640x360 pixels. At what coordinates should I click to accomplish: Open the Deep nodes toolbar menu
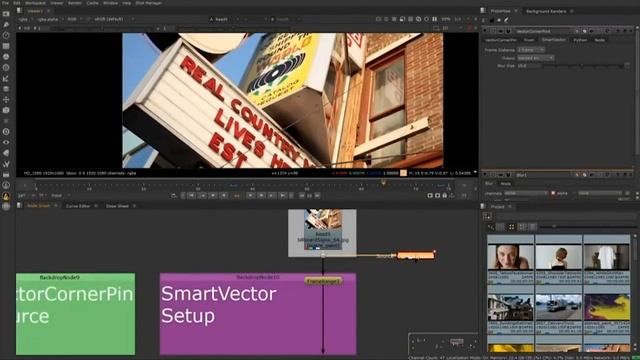click(6, 131)
